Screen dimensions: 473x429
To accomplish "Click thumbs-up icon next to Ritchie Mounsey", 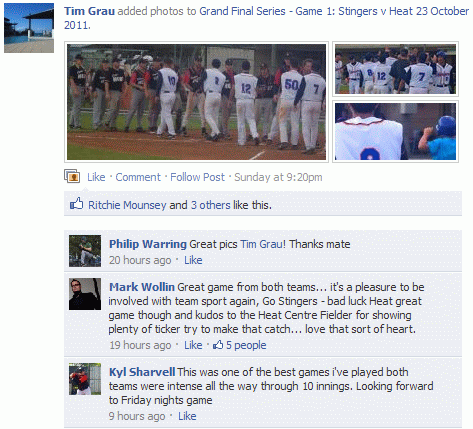I will [76, 203].
